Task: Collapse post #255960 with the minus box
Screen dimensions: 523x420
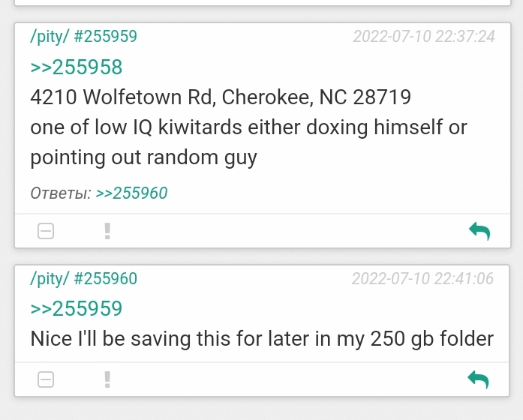Action: tap(46, 380)
